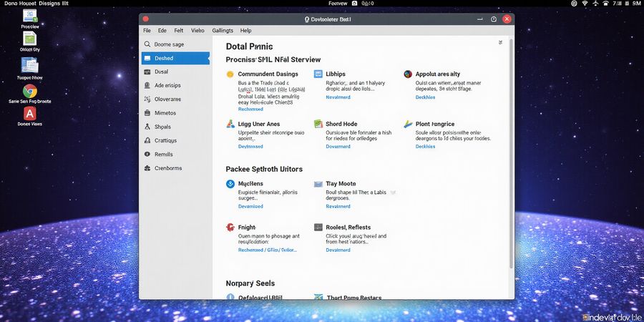This screenshot has width=644, height=322.
Task: Click Devaimard link under Shord Hode
Action: (x=338, y=146)
